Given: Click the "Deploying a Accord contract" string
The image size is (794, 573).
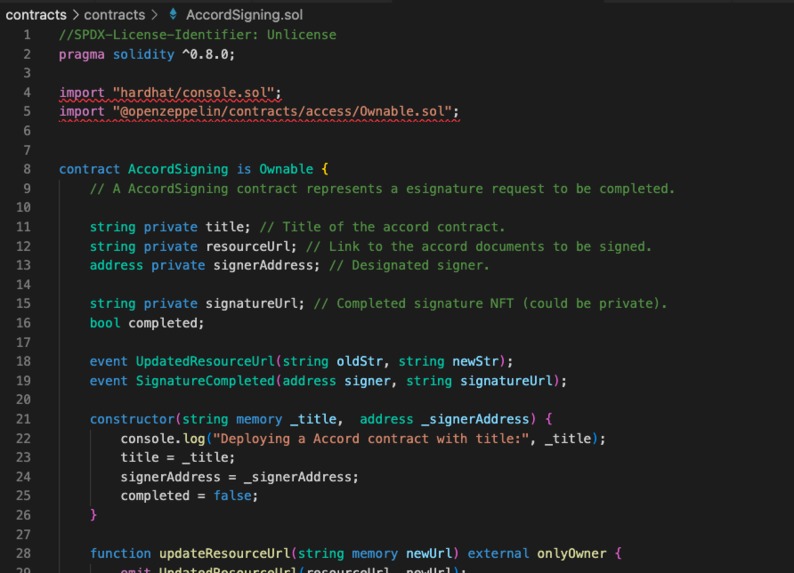Looking at the screenshot, I should [371, 438].
